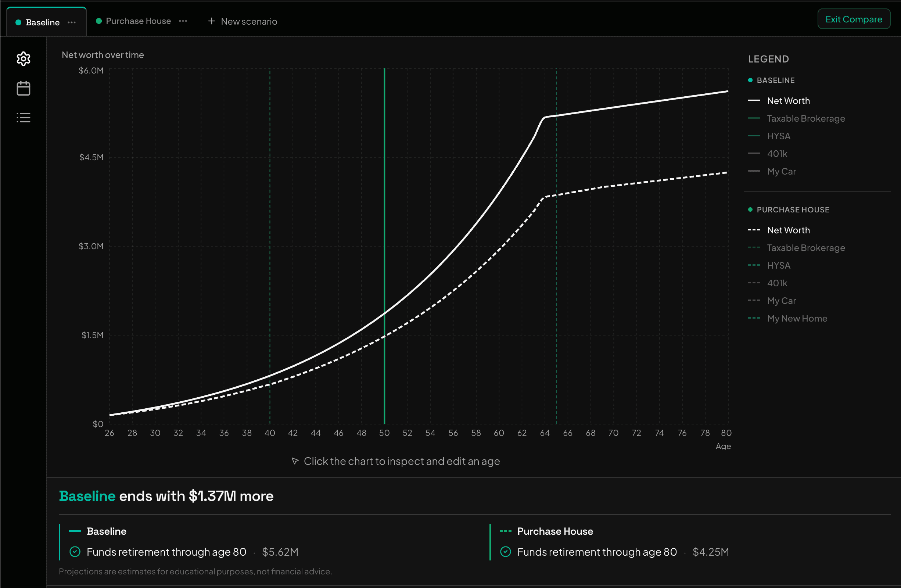
Task: Toggle Purchase House Taxable Brokerage series
Action: click(x=797, y=248)
